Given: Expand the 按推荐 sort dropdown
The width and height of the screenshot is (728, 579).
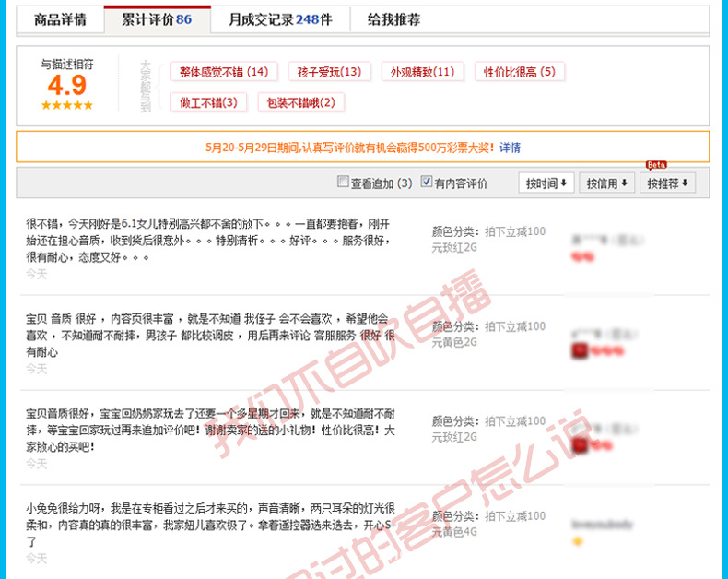Looking at the screenshot, I should (x=667, y=183).
